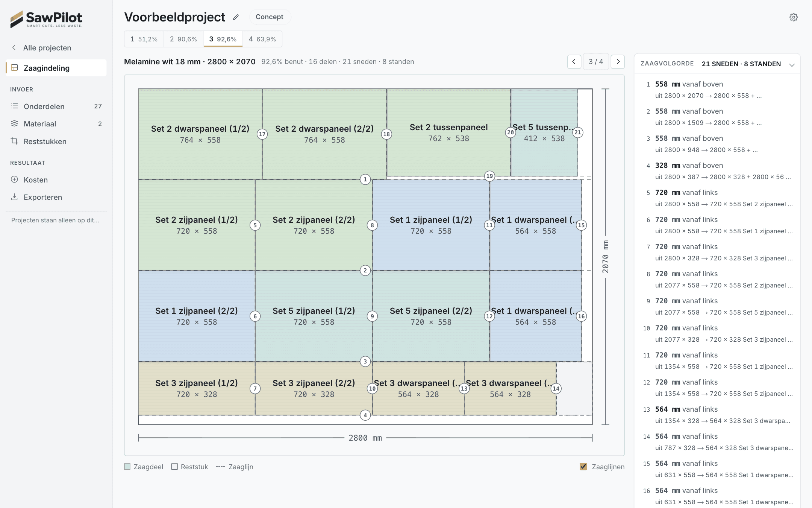Viewport: 812px width, 508px height.
Task: Switch to sheet tab 4 63,9%
Action: [262, 39]
